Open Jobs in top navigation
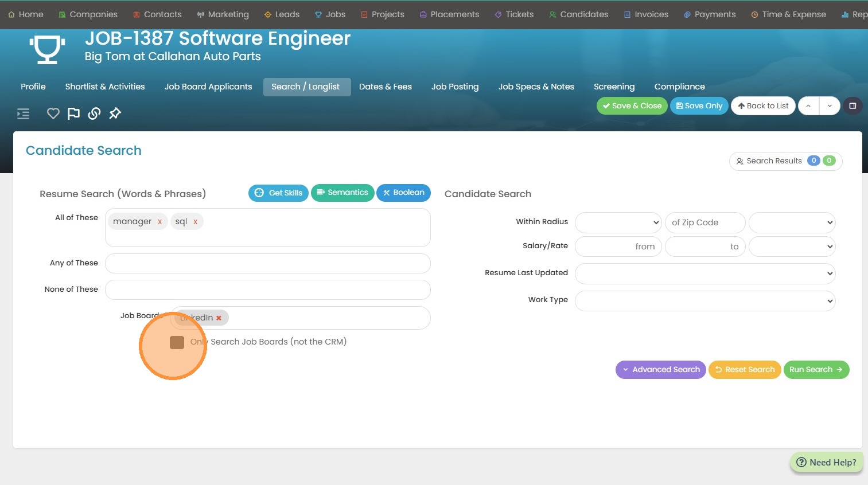868x485 pixels. click(x=330, y=14)
